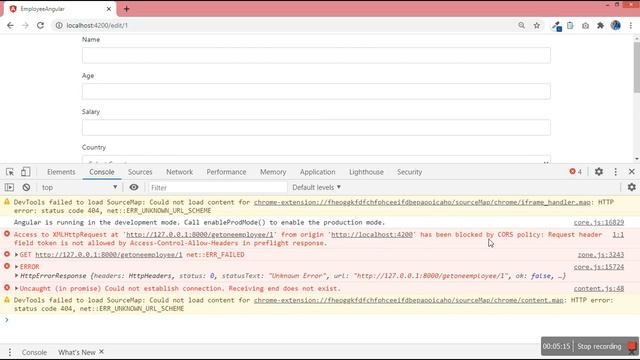
Task: Click the pen extension icon with badge
Action: 556,26
